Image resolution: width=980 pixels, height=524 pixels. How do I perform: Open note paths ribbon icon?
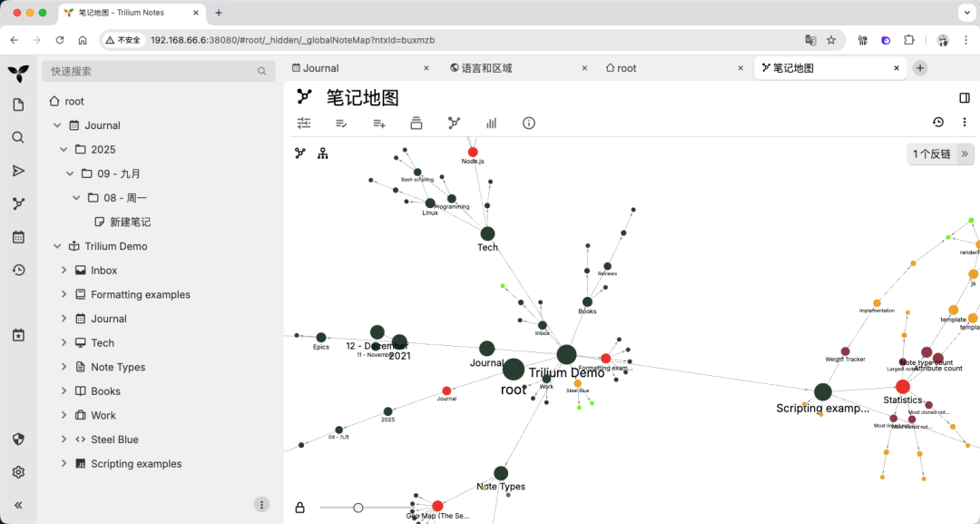click(416, 124)
